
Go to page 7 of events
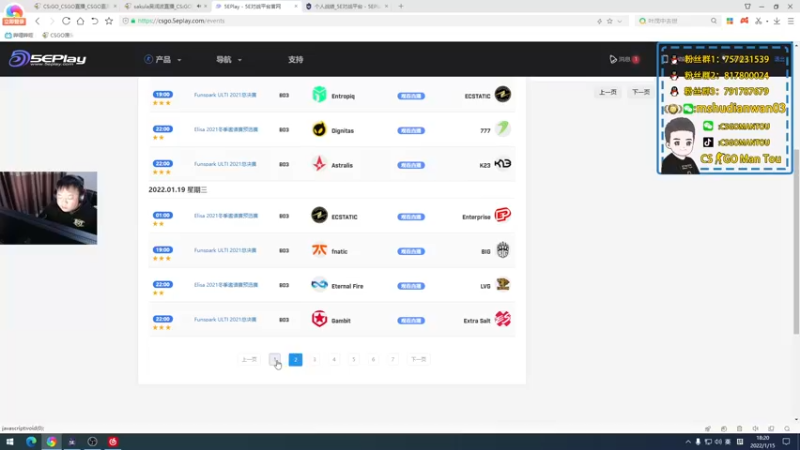(x=392, y=359)
